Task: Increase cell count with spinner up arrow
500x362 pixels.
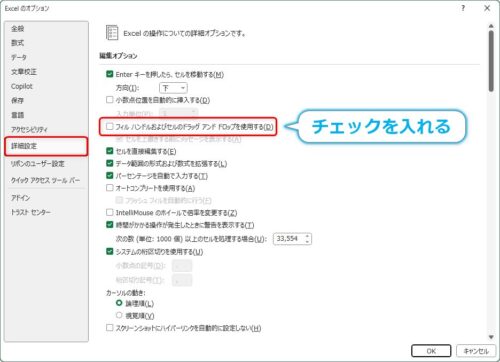Action: click(308, 236)
